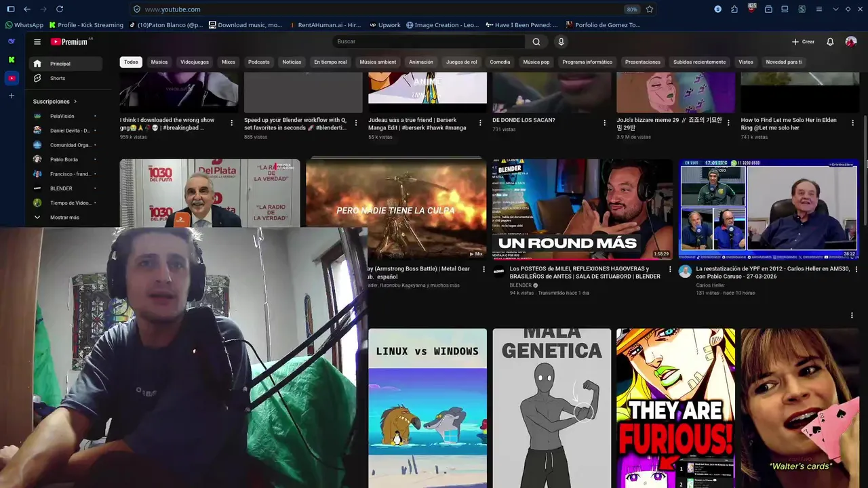The image size is (868, 488).
Task: Open the notifications bell
Action: [830, 42]
